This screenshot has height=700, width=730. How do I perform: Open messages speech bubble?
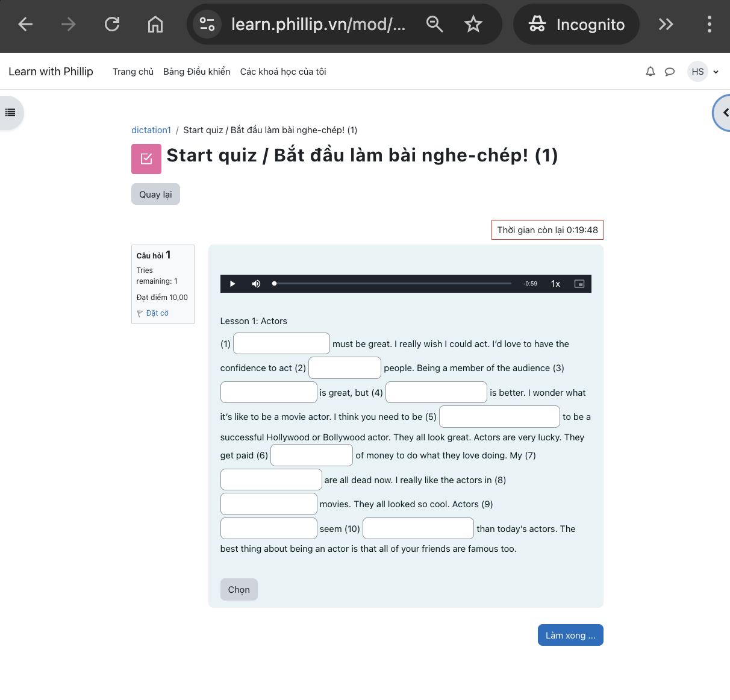point(670,71)
